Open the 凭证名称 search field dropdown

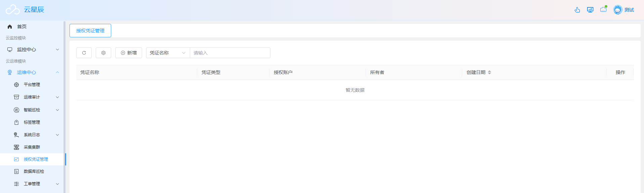[x=168, y=53]
